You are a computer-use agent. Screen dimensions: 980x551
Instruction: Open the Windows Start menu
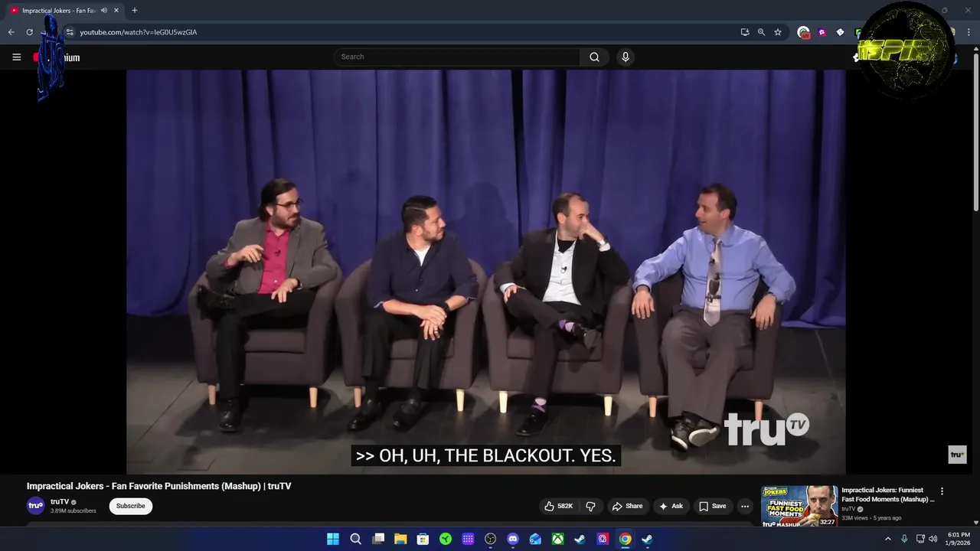(x=333, y=539)
